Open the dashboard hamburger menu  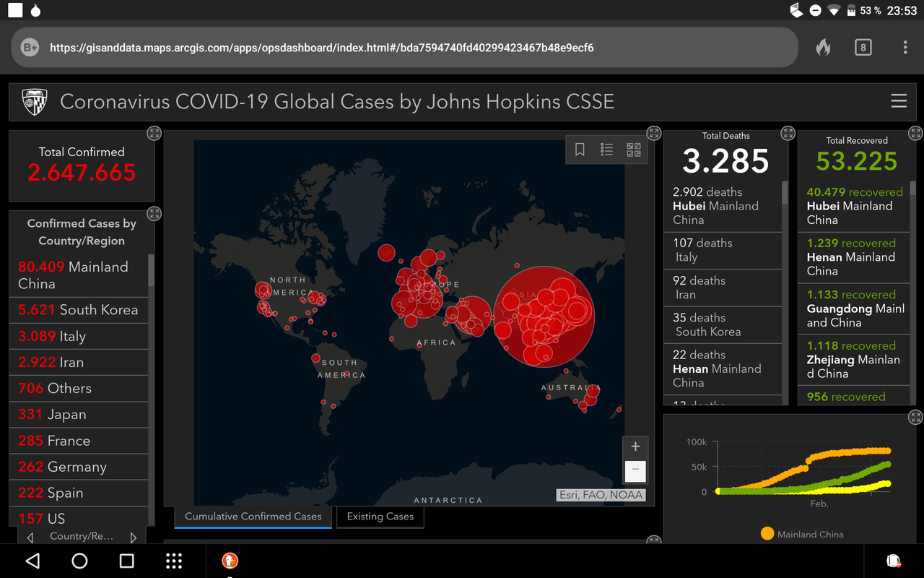click(899, 101)
